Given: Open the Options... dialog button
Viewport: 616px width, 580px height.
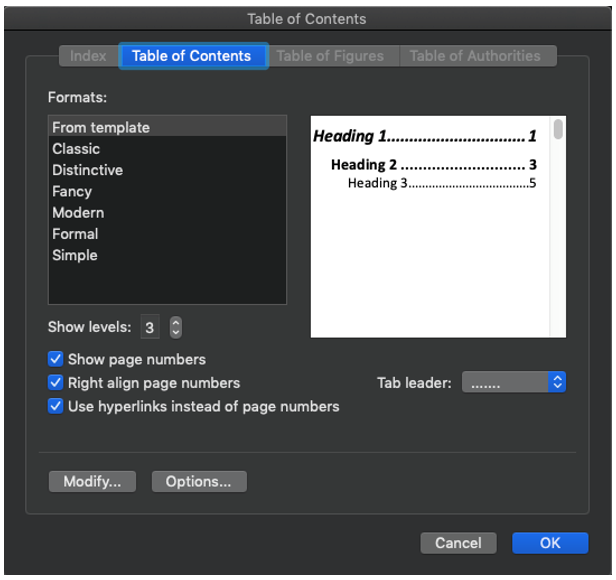Looking at the screenshot, I should [199, 482].
